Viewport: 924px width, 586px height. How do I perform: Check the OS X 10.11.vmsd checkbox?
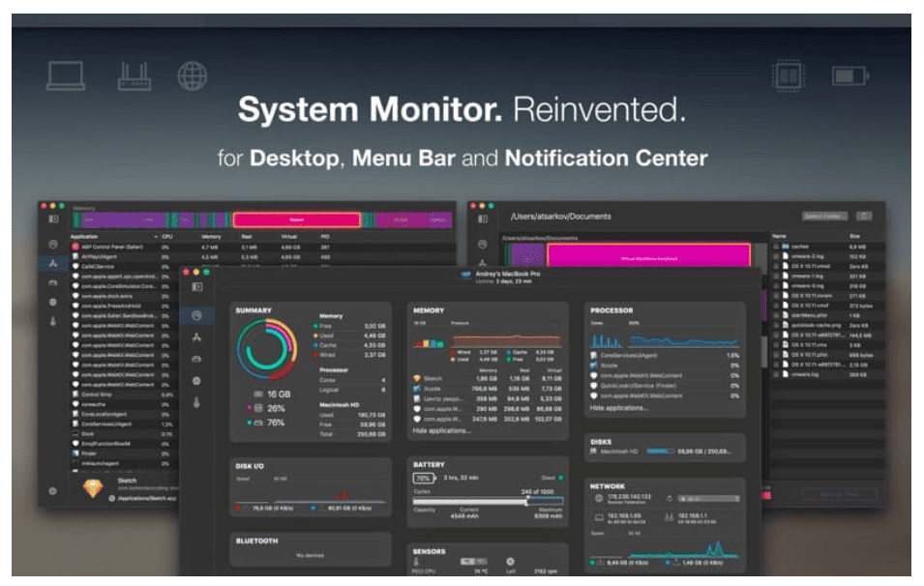pos(776,266)
